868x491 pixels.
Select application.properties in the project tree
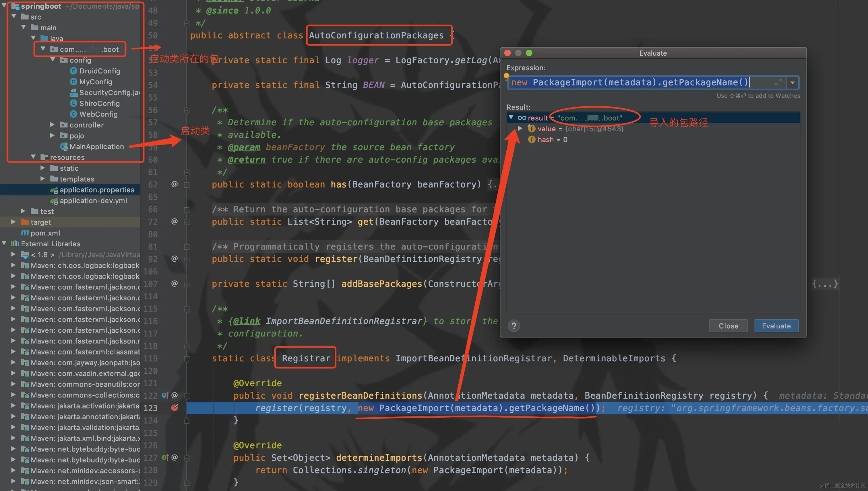[x=96, y=190]
